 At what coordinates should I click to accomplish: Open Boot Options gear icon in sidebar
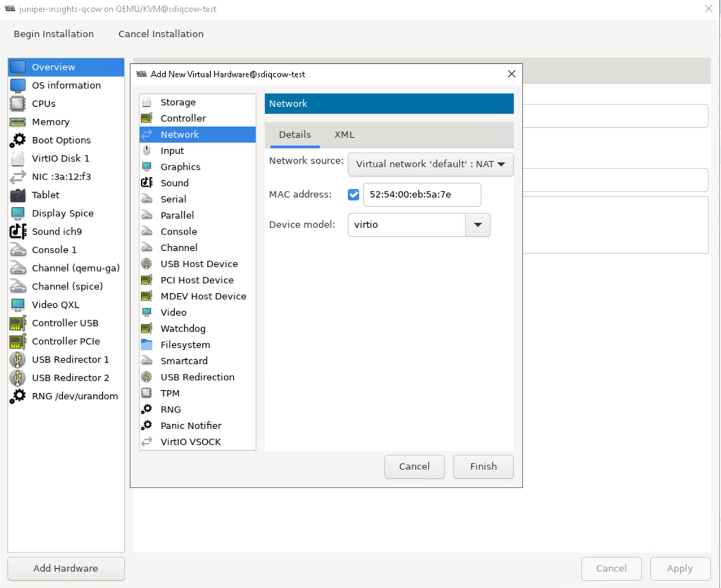[x=18, y=140]
